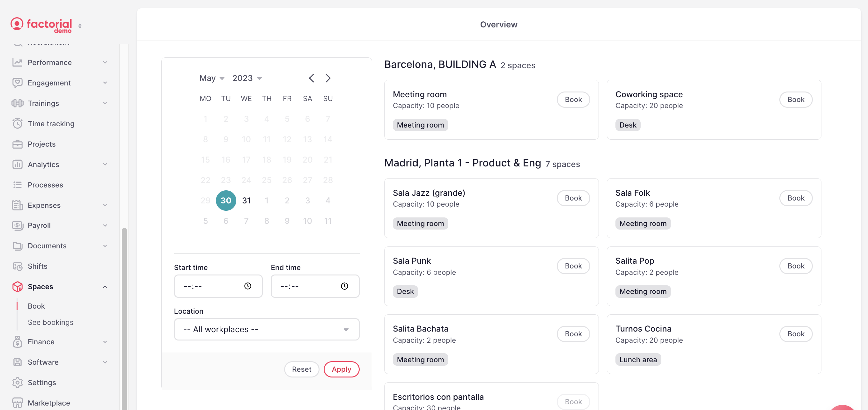Click the Start time input field
868x410 pixels.
pos(217,286)
